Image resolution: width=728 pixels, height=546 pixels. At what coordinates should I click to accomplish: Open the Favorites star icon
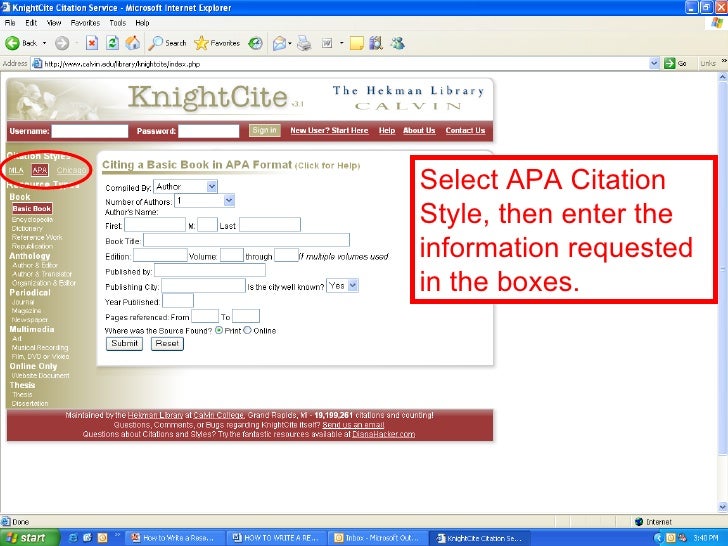[201, 43]
